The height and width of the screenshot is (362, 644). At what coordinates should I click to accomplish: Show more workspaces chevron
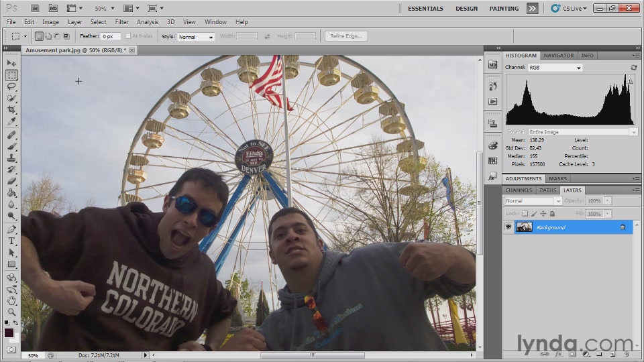point(532,8)
